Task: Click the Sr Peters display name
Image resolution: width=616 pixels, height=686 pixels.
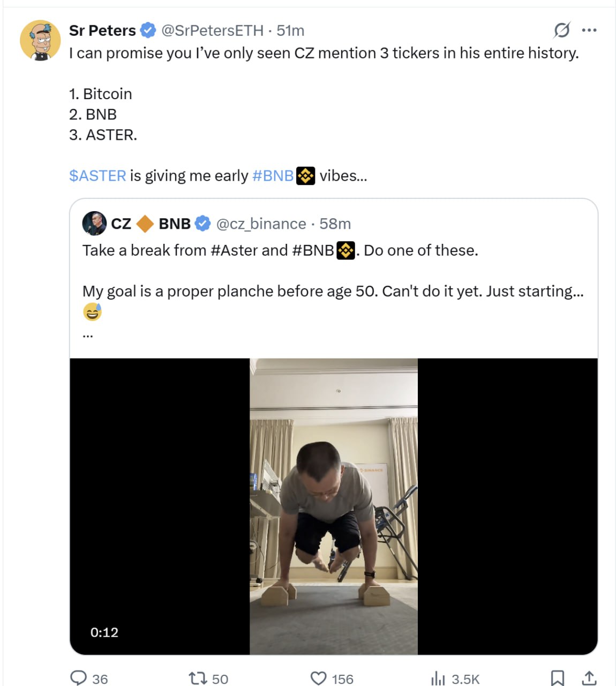Action: tap(102, 31)
